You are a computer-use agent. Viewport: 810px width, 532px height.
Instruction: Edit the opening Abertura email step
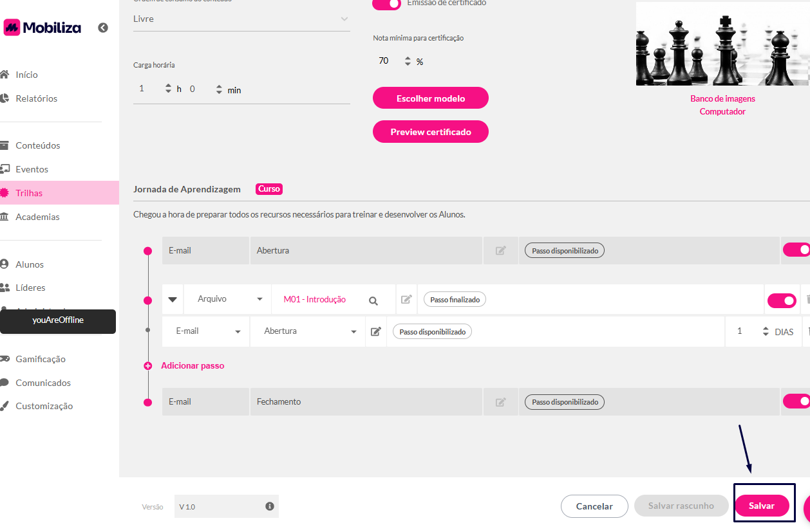pos(500,250)
